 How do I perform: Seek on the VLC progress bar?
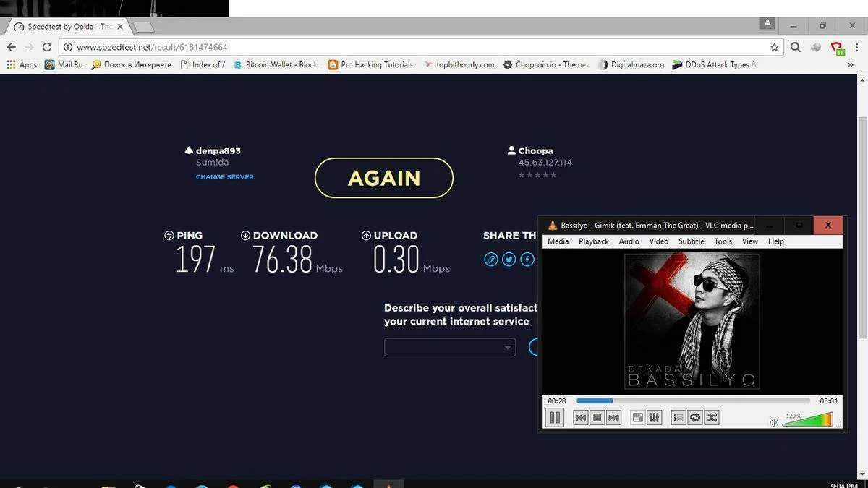pyautogui.click(x=693, y=401)
